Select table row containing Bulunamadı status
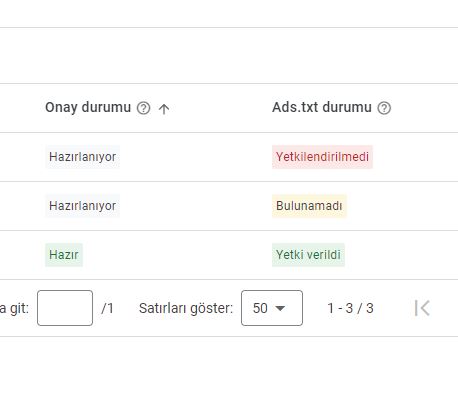The image size is (458, 398). tap(229, 206)
